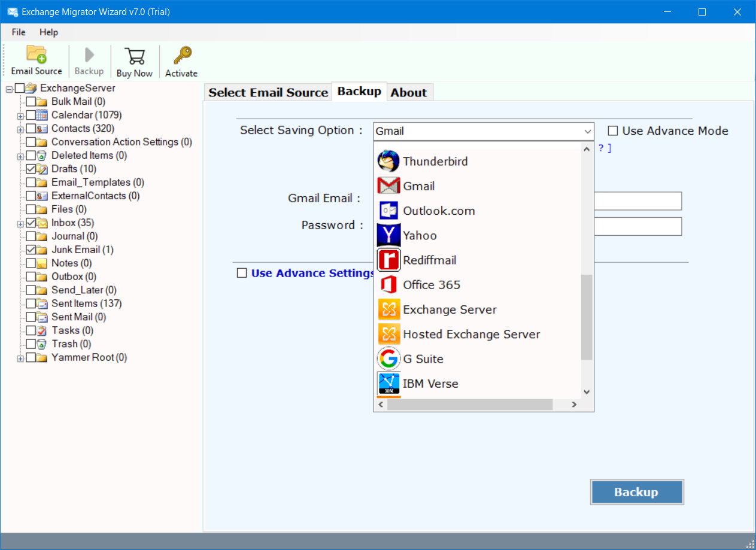Uncheck the Inbox folder checkbox
Screen dimensions: 756x550
coord(31,223)
